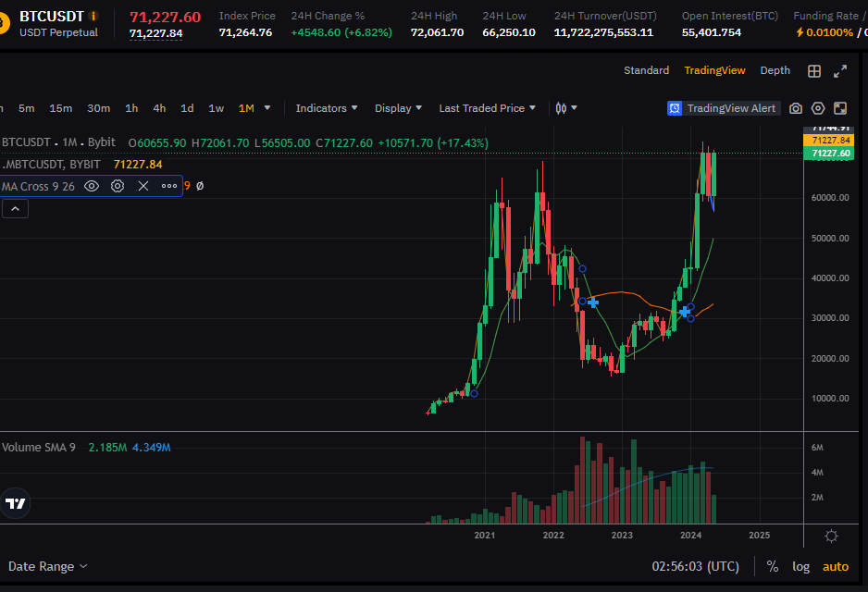Open price scale settings gear icon
Screen dimensions: 868x592
pyautogui.click(x=831, y=536)
